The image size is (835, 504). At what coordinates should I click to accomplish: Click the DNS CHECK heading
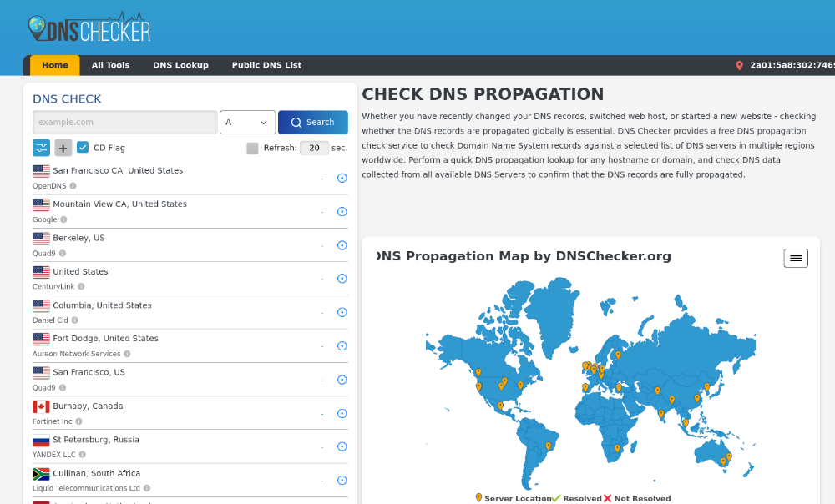coord(67,99)
